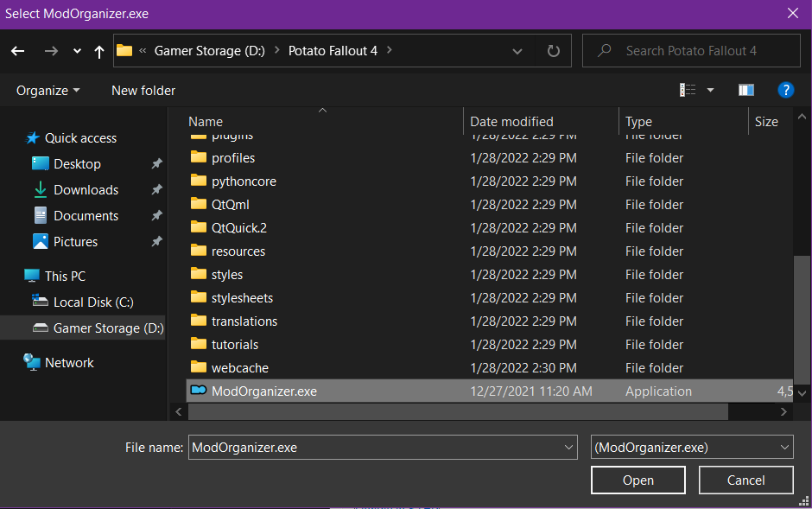Open recent locations dropdown arrow

pos(77,51)
